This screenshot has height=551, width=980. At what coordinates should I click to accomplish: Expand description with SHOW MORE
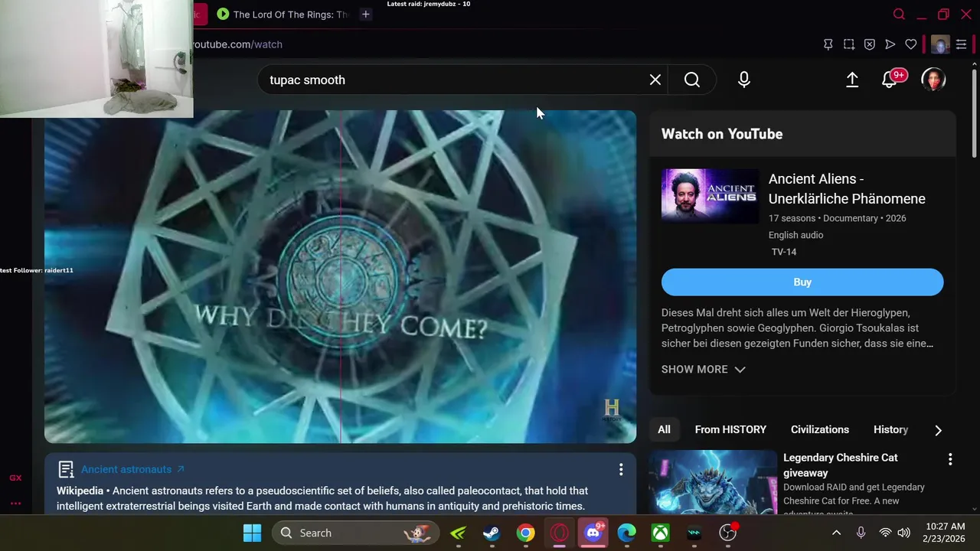(703, 369)
